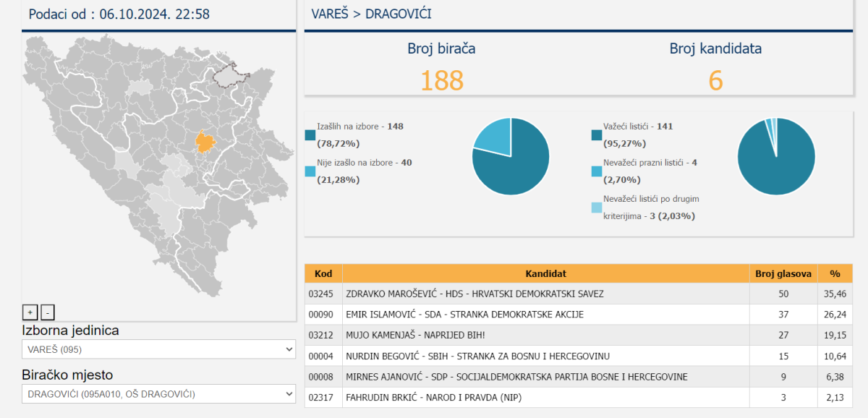
Task: Click the voter turnout pie chart
Action: [511, 156]
